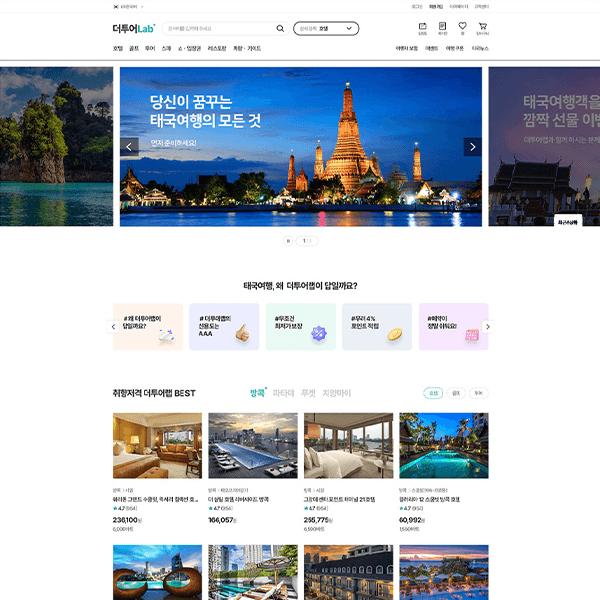Click the first header icon left of document
Viewport: 600px width, 600px height.
pyautogui.click(x=422, y=28)
